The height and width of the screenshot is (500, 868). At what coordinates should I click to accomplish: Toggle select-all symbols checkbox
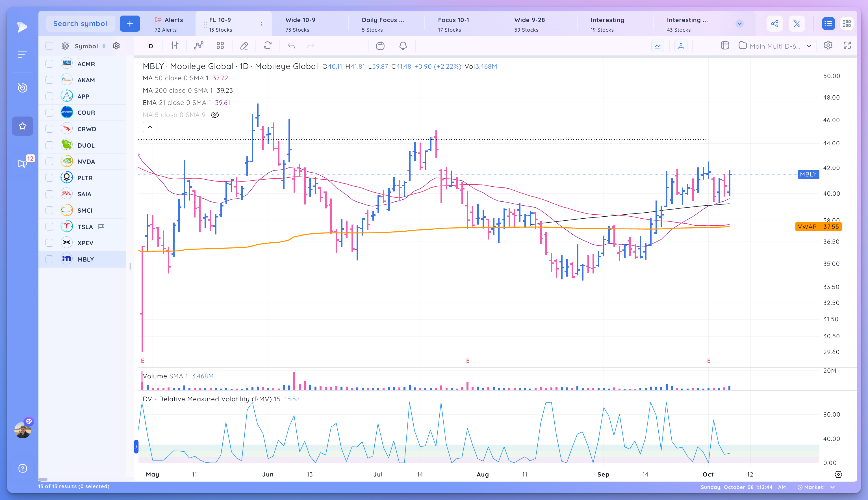click(x=49, y=46)
